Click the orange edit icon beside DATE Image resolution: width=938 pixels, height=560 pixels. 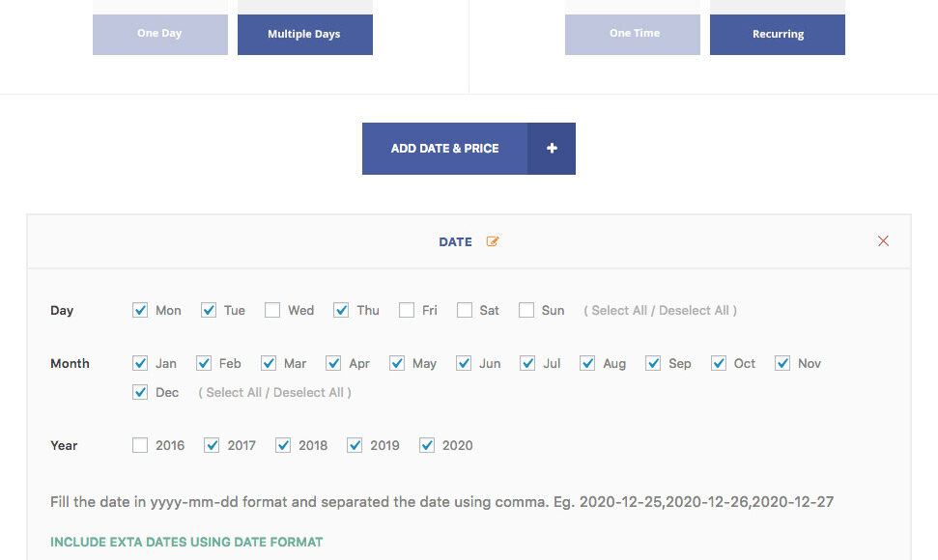point(493,241)
